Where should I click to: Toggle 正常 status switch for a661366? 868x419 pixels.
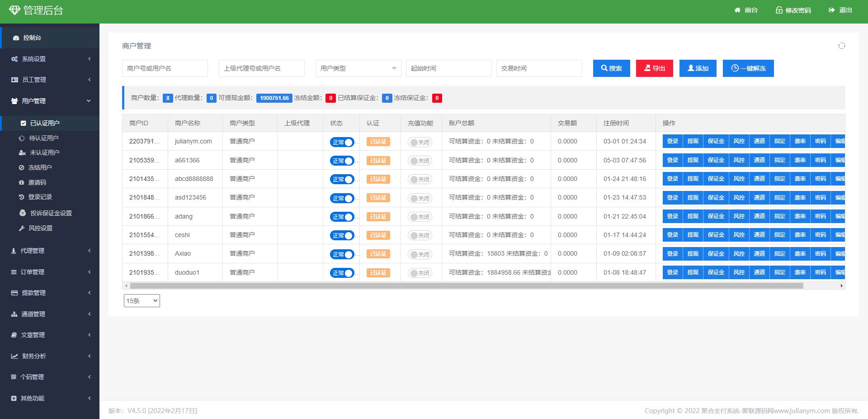point(342,161)
